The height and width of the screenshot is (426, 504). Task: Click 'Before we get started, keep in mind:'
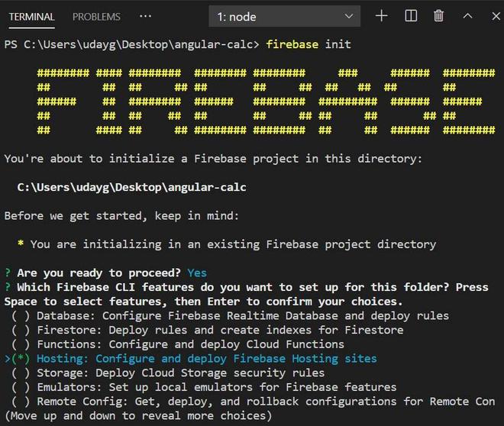(x=121, y=216)
